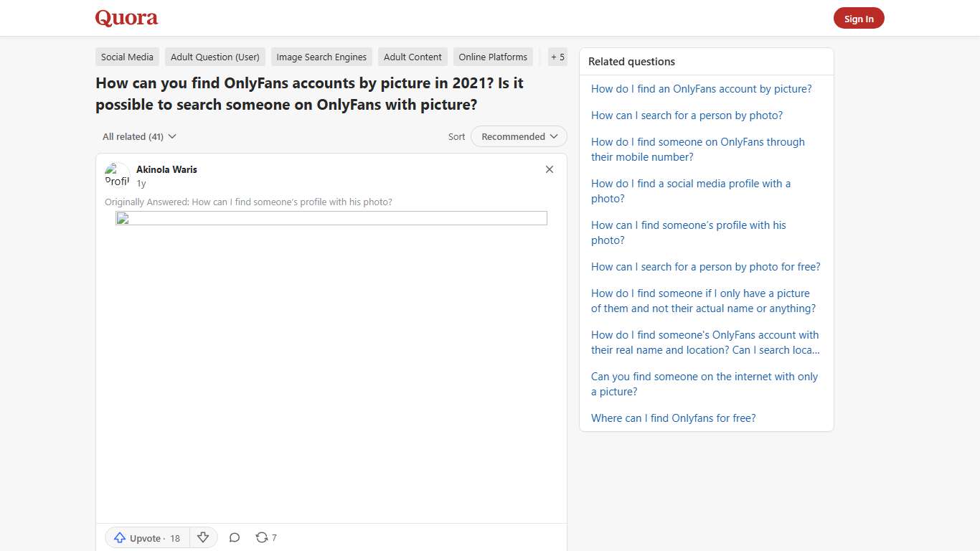Viewport: 980px width, 551px height.
Task: Open "How do I find an OnlyFans account by picture?"
Action: point(701,88)
